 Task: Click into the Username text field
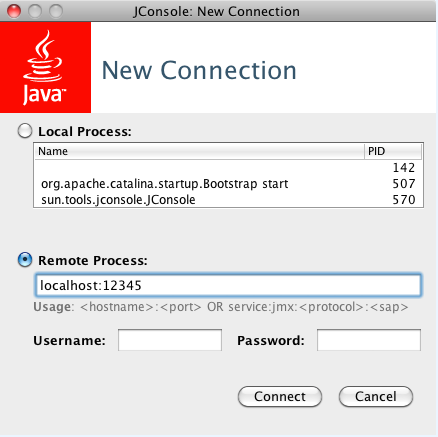[170, 340]
